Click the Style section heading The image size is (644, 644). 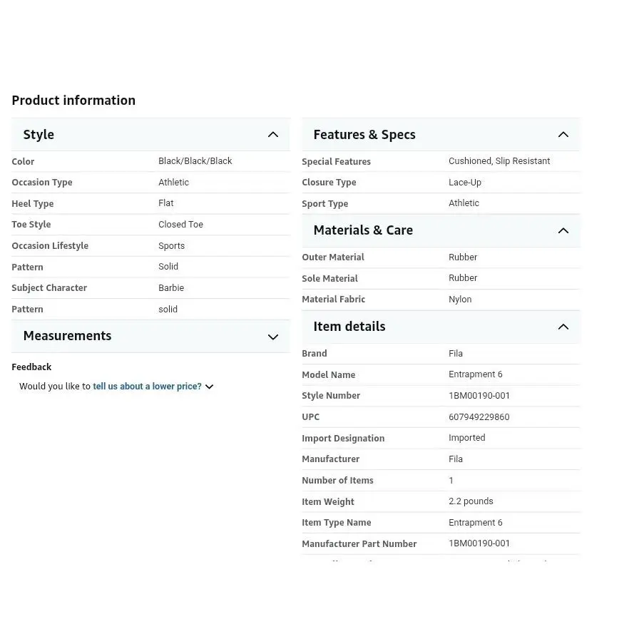(39, 135)
